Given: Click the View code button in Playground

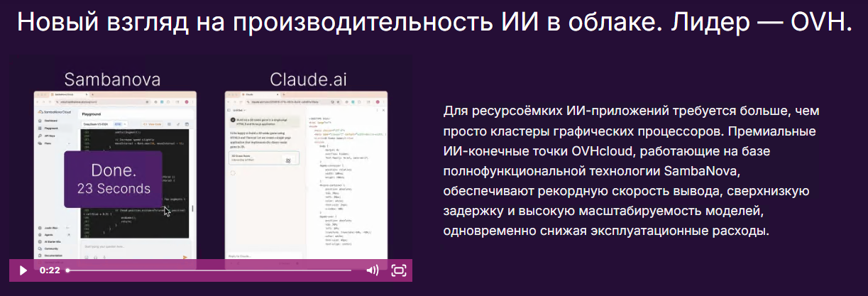Looking at the screenshot, I should tap(155, 124).
